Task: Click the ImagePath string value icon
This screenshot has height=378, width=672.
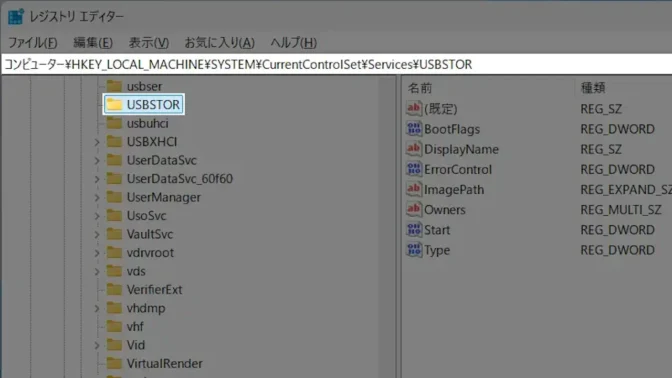Action: [x=414, y=189]
